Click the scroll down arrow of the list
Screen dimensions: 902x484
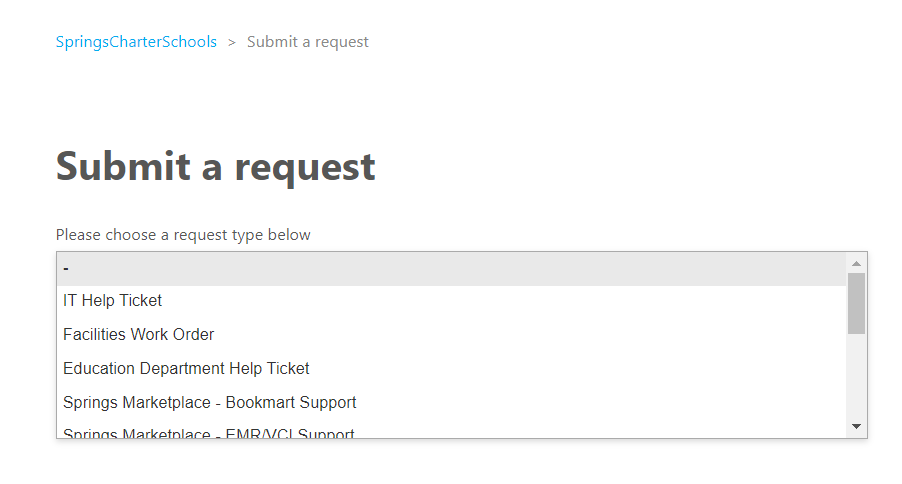856,426
